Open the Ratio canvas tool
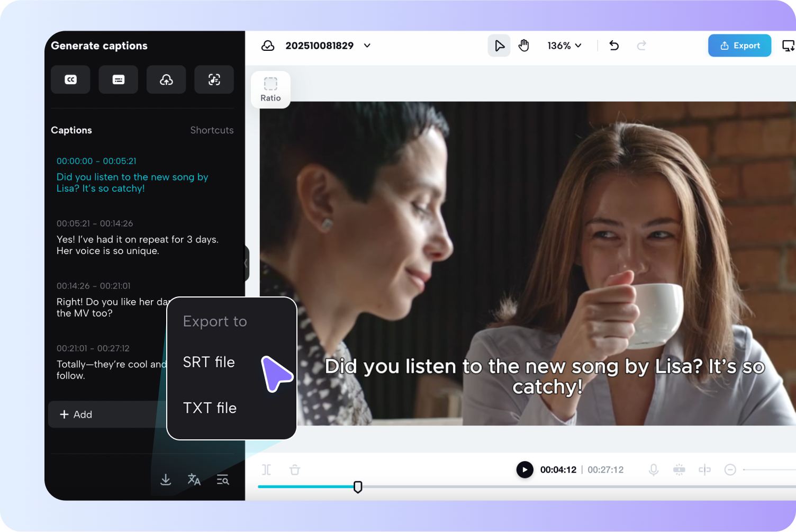The width and height of the screenshot is (796, 532). (270, 89)
